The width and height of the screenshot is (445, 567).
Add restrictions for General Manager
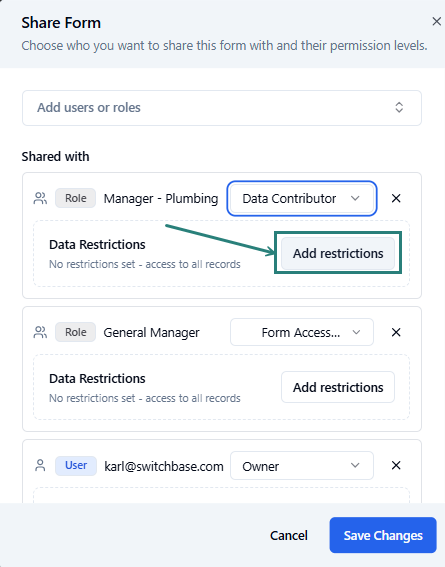click(338, 387)
